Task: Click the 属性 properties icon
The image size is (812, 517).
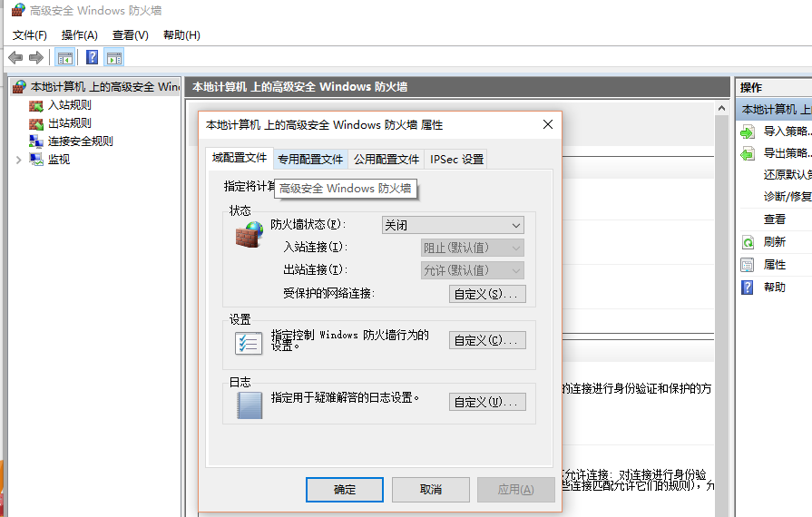Action: tap(748, 265)
